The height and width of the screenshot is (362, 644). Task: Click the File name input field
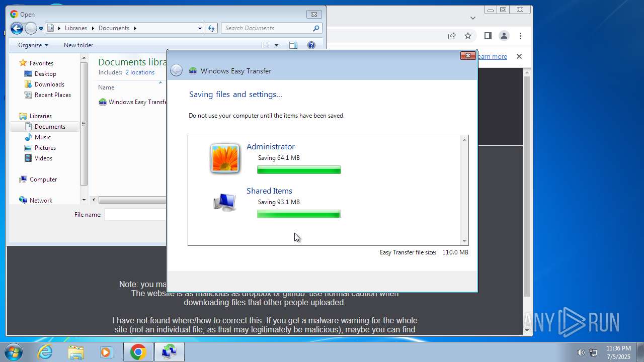[135, 215]
